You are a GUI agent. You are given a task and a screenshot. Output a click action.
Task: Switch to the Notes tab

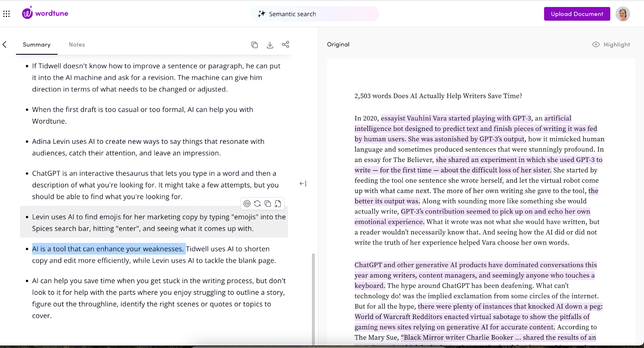click(77, 45)
